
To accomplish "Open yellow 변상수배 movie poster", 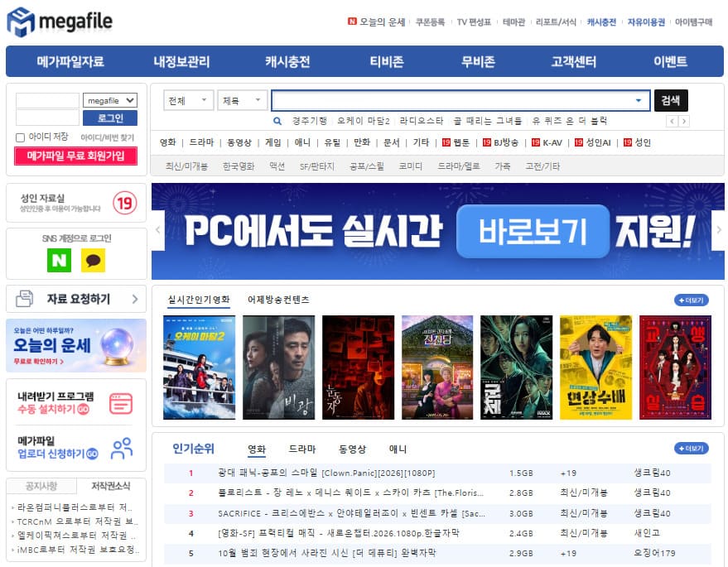I will [595, 368].
